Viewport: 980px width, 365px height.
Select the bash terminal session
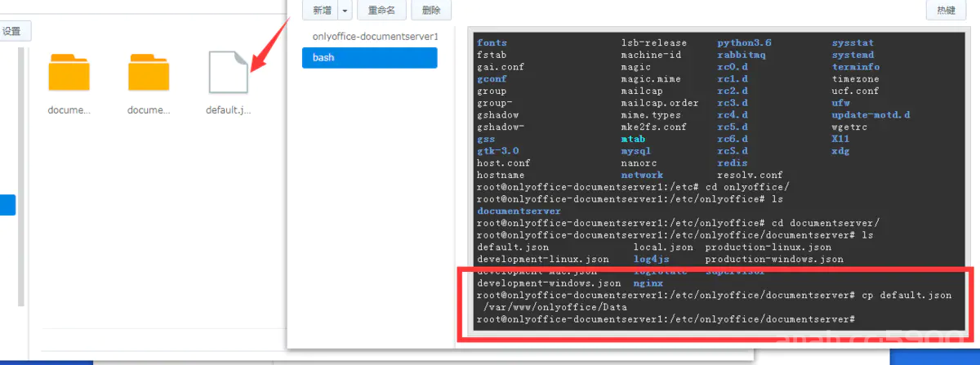coord(370,58)
